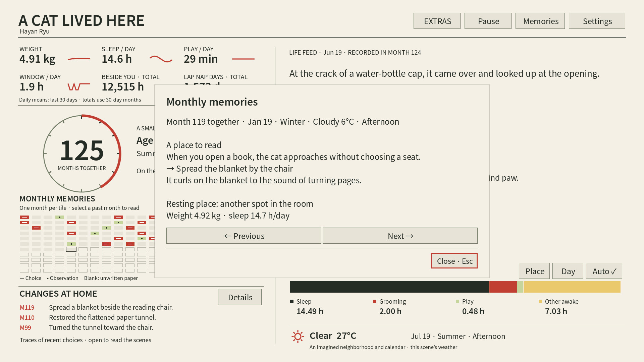This screenshot has width=644, height=362.
Task: Select the M110 change entry
Action: pos(88,317)
